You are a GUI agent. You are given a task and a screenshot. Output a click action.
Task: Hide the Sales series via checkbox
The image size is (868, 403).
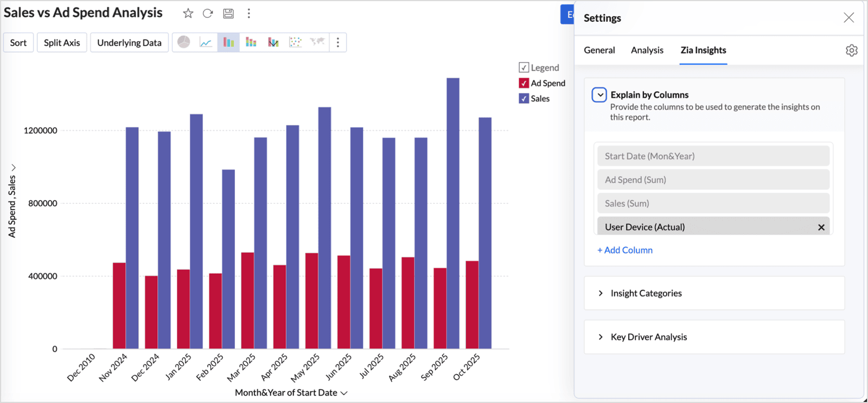pos(524,98)
